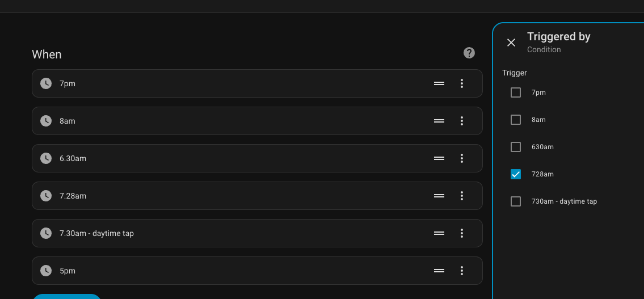Open overflow menu for 5pm trigger
The height and width of the screenshot is (299, 644).
(462, 271)
